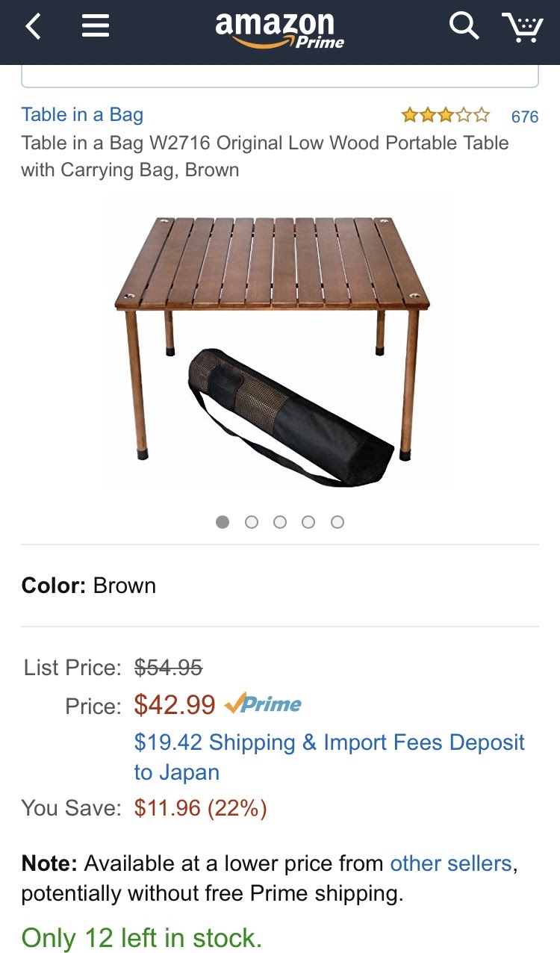Tap the box above the product title
Viewport: 560px width, 953px height.
click(x=279, y=76)
